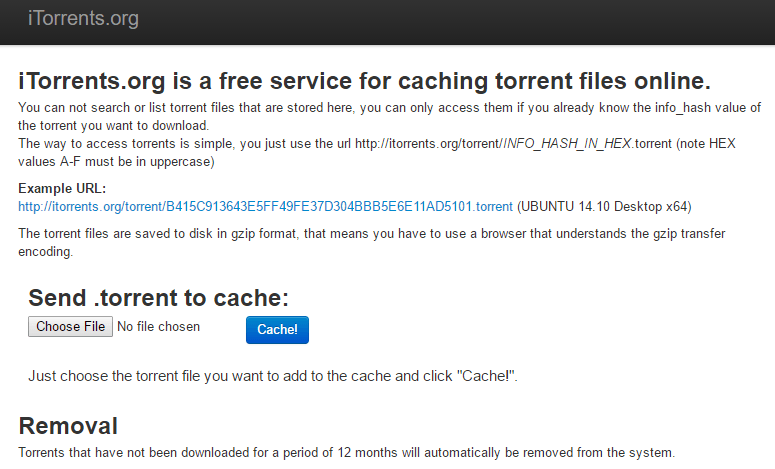Viewport: 775px width, 469px height.
Task: Open the example UBUNTU torrent URL
Action: click(265, 207)
